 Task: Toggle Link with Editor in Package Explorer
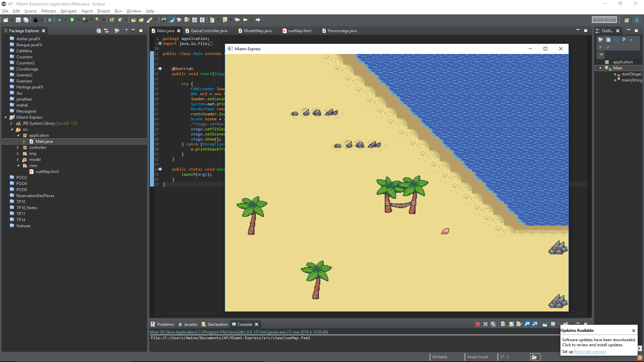coord(106,31)
